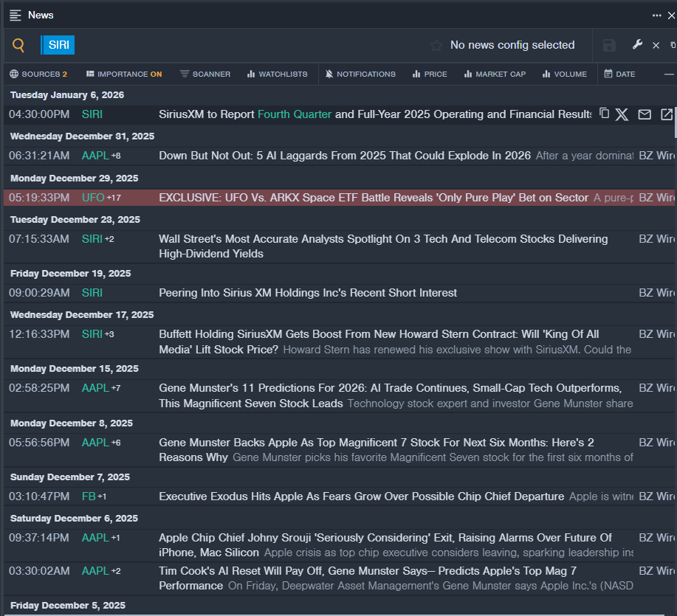Select the highlighted UFO Vs. ARKX headline row
677x616 pixels.
pyautogui.click(x=373, y=198)
